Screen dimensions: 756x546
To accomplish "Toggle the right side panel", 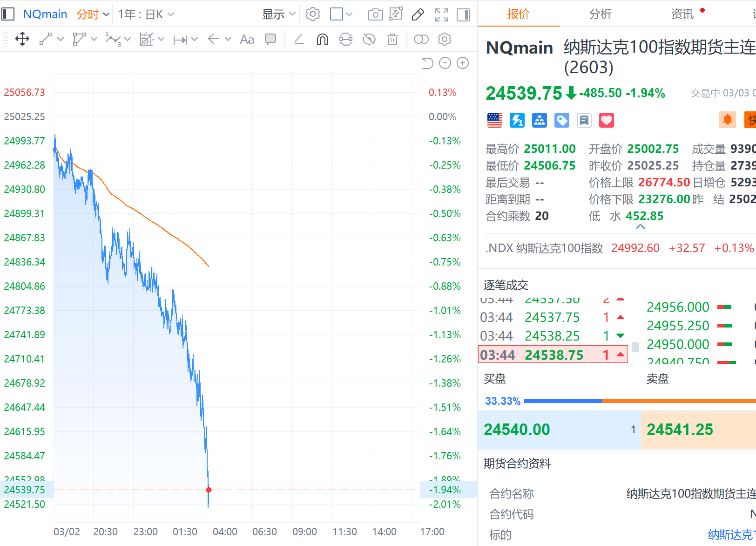I will [463, 14].
